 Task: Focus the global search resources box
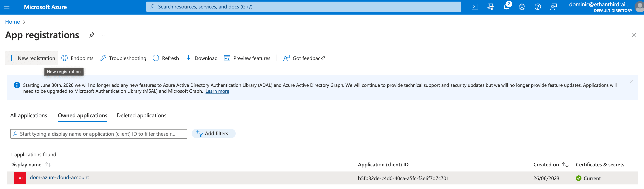(303, 7)
